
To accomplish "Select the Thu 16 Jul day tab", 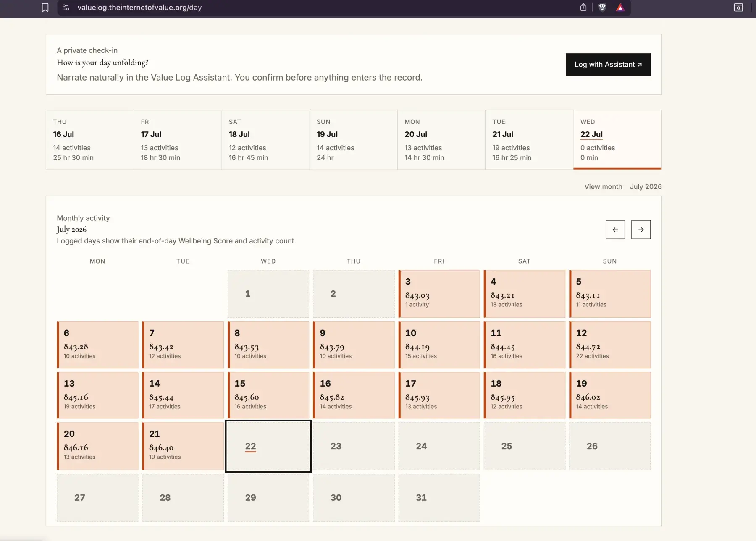I will [x=90, y=140].
